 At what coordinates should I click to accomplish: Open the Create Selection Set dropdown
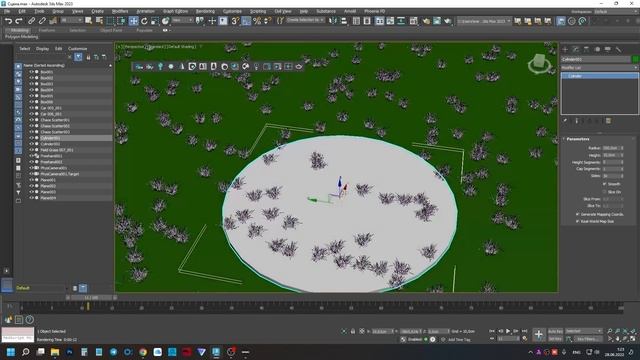click(305, 20)
